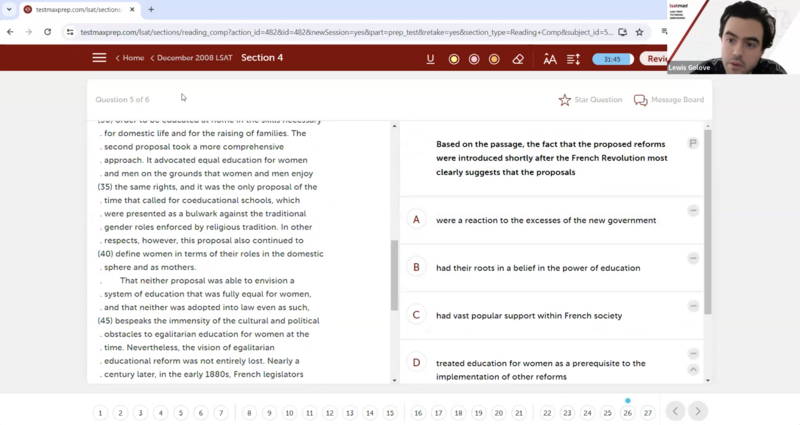The height and width of the screenshot is (425, 800).
Task: Select answer choice A
Action: click(416, 220)
